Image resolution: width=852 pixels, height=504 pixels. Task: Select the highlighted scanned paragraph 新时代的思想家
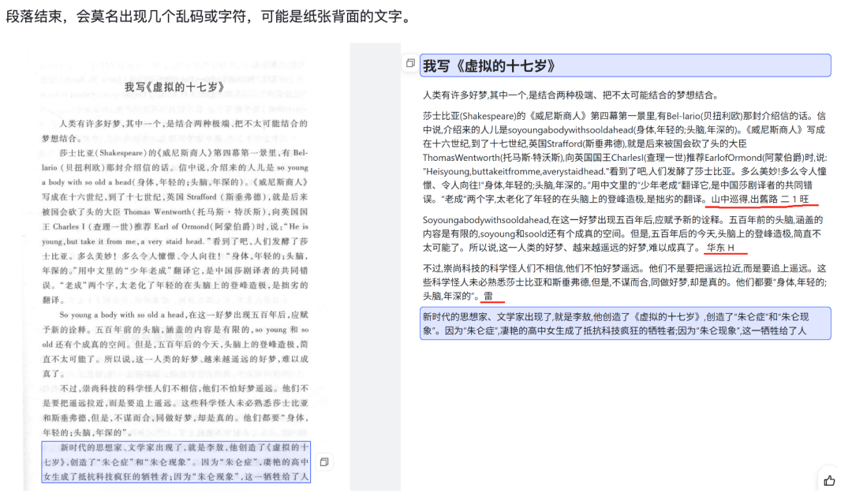[x=176, y=461]
